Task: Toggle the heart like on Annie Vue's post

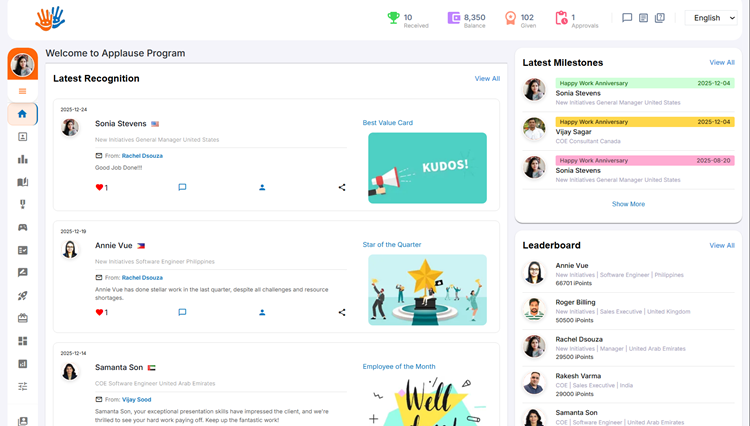Action: [100, 312]
